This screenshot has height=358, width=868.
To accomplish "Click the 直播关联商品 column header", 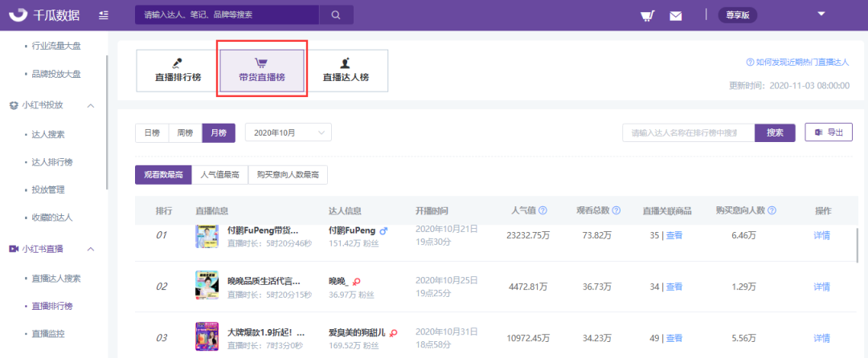I will point(666,210).
